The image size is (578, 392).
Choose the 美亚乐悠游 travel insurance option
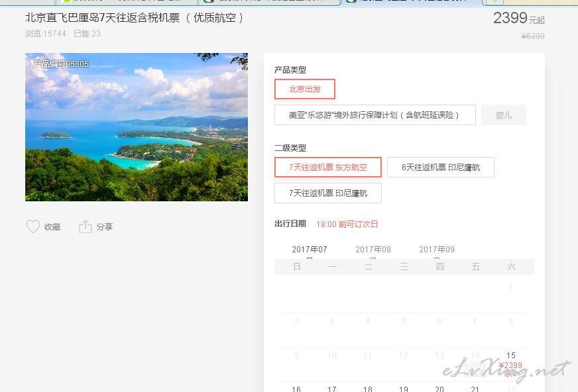375,115
